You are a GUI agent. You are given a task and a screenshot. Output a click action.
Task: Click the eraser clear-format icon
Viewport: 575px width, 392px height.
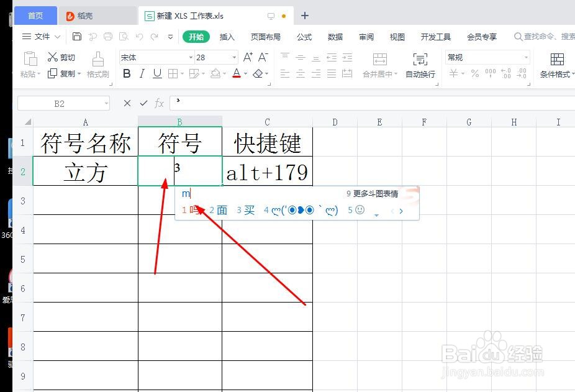[x=258, y=74]
